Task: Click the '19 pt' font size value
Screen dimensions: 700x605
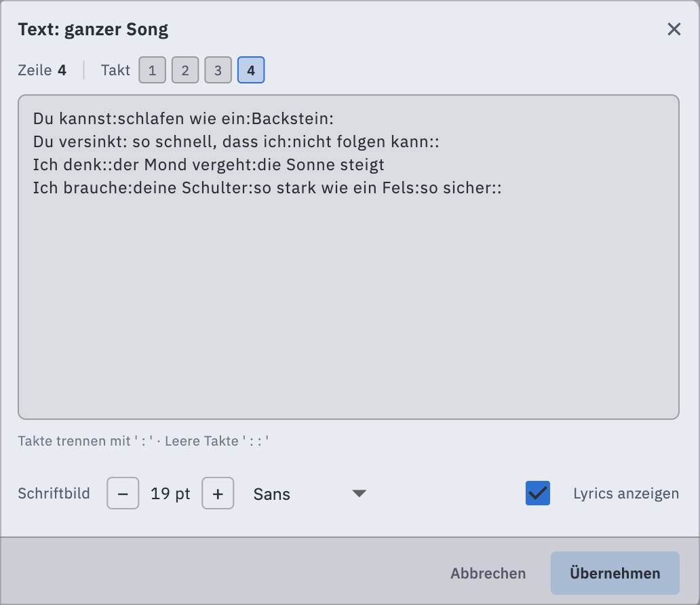Action: tap(170, 494)
